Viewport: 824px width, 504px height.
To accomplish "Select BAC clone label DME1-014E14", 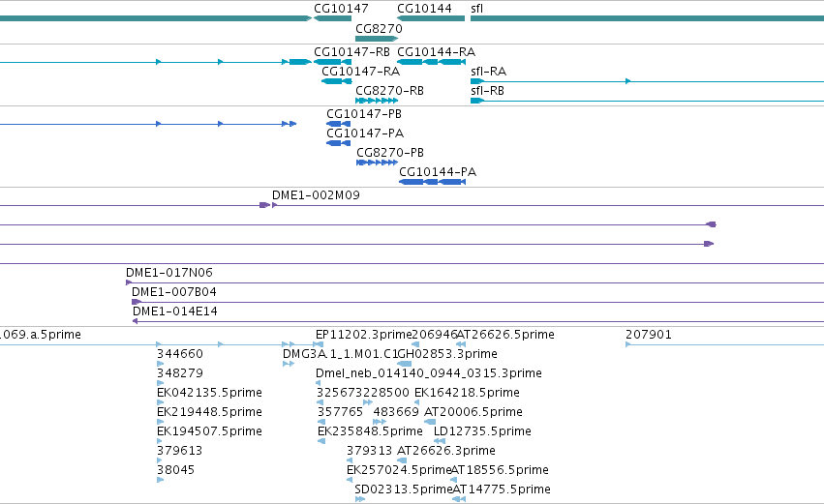I will 175,311.
